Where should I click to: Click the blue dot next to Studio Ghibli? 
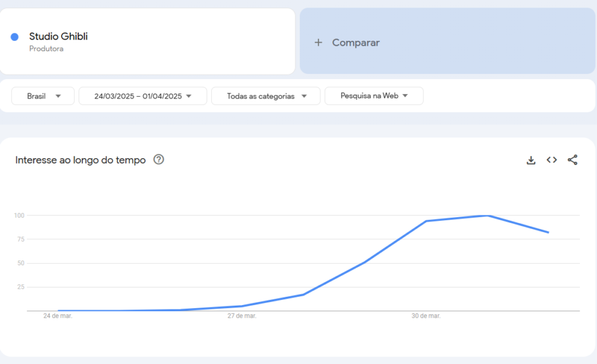tap(14, 37)
